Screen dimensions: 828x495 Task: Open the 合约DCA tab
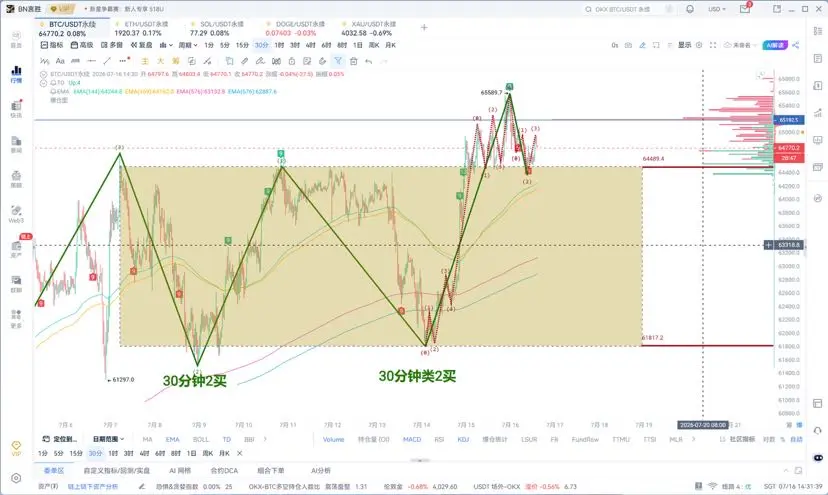point(224,471)
